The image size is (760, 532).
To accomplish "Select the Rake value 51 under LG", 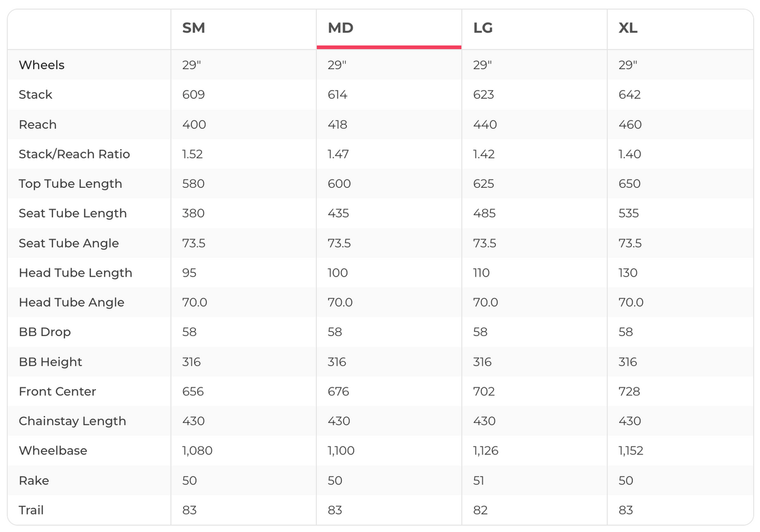I will pyautogui.click(x=479, y=481).
